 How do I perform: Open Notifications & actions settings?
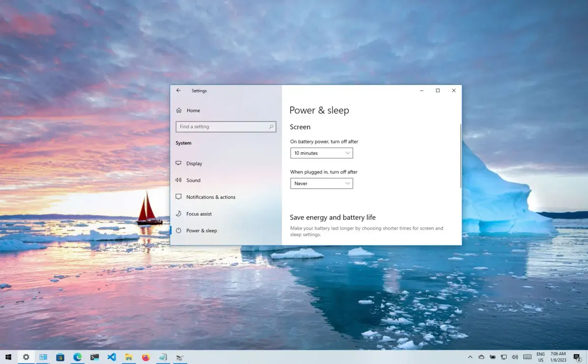pos(211,197)
